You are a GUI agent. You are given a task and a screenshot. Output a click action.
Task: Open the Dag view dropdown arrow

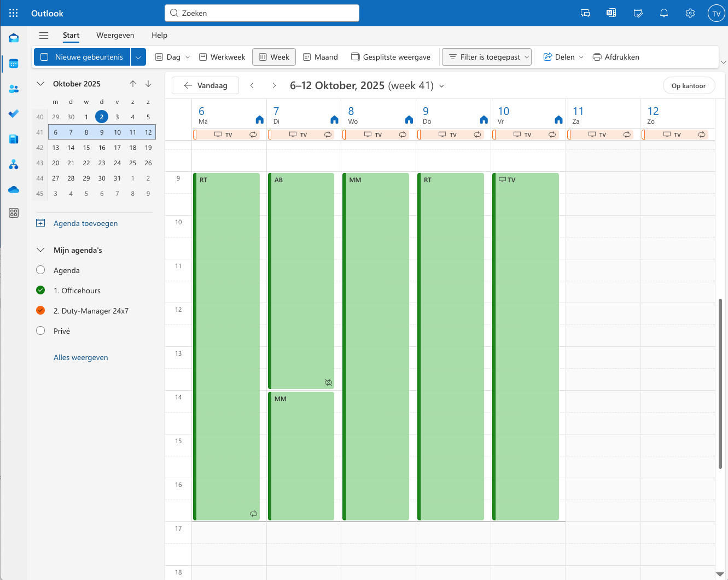click(x=188, y=56)
